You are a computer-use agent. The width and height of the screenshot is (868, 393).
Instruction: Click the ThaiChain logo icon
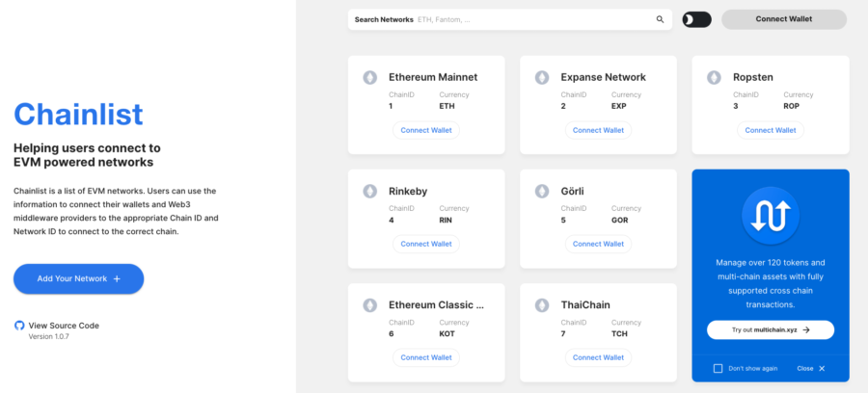pos(542,305)
